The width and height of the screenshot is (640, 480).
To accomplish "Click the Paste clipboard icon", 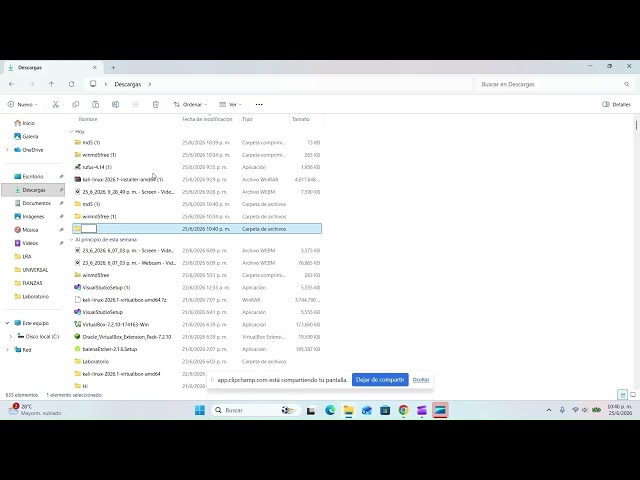I will pos(96,104).
